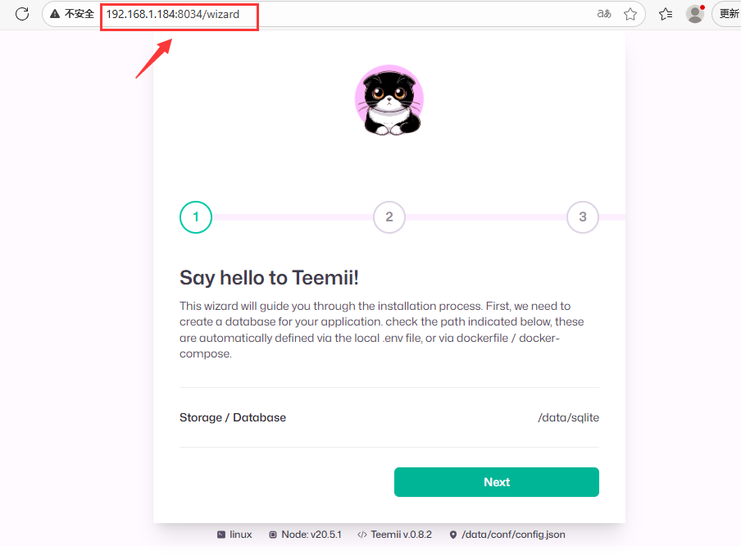Click the location pin icon beside the config path
Viewport: 741px width, 560px height.
click(452, 535)
